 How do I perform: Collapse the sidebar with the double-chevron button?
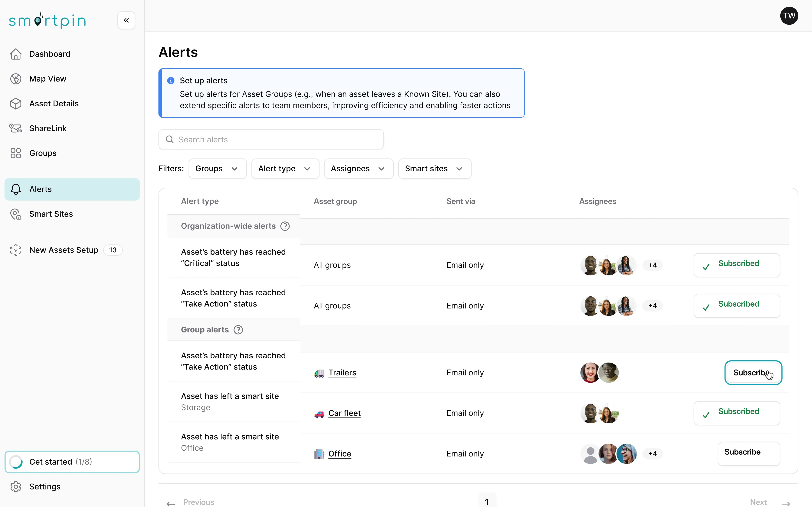click(126, 21)
